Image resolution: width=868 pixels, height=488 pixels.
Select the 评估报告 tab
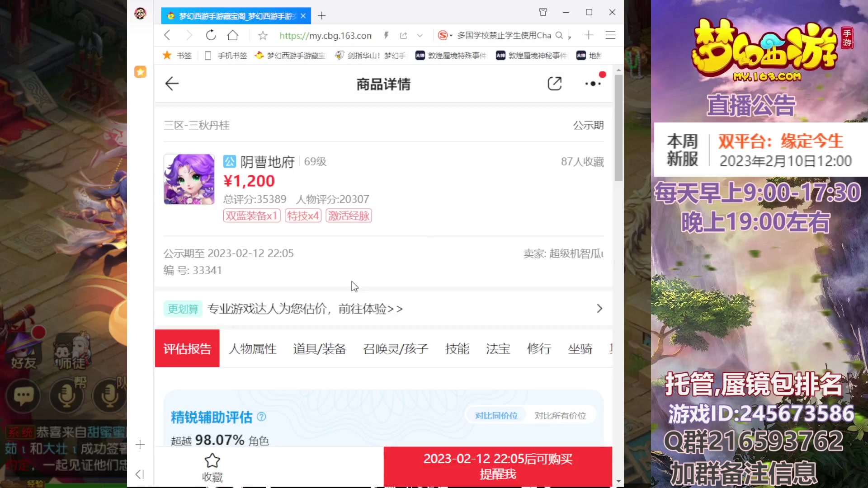[187, 348]
